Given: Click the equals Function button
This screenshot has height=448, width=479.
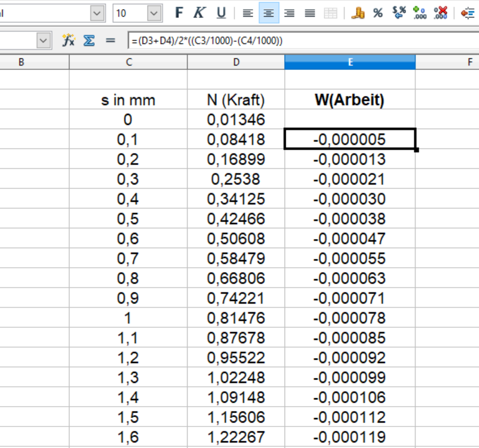Looking at the screenshot, I should point(110,41).
